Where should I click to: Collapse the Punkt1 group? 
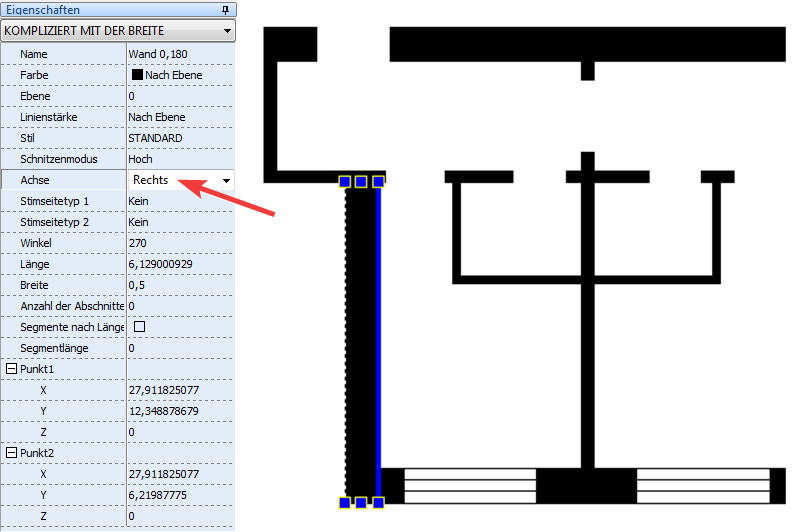click(11, 369)
